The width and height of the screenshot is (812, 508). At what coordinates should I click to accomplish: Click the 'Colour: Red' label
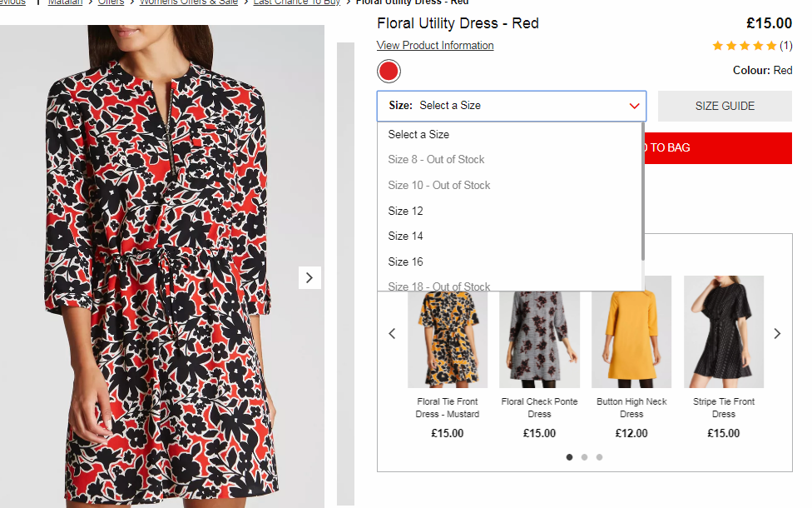point(762,71)
